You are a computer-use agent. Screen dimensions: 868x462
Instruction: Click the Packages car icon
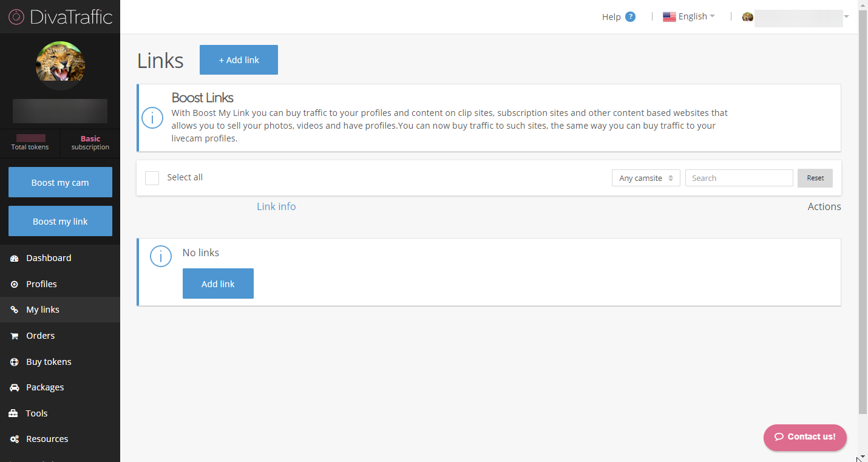pyautogui.click(x=14, y=387)
